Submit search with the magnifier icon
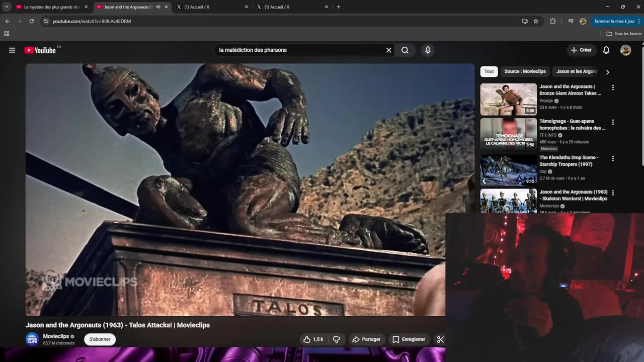This screenshot has height=362, width=644. (x=405, y=50)
